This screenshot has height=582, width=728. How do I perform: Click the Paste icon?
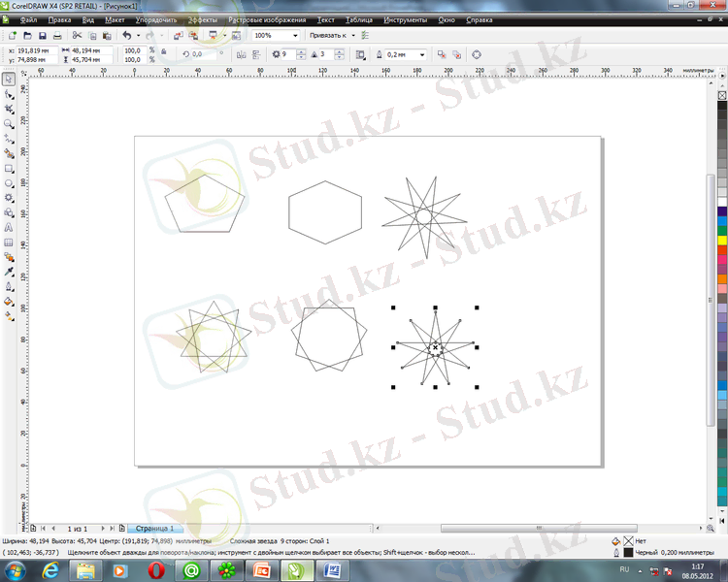pyautogui.click(x=107, y=35)
